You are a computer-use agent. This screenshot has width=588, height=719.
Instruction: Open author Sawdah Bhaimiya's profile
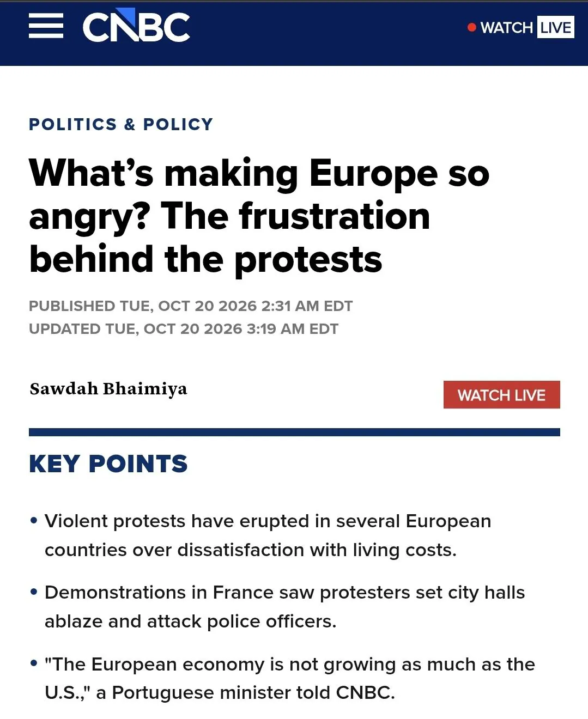click(x=108, y=389)
